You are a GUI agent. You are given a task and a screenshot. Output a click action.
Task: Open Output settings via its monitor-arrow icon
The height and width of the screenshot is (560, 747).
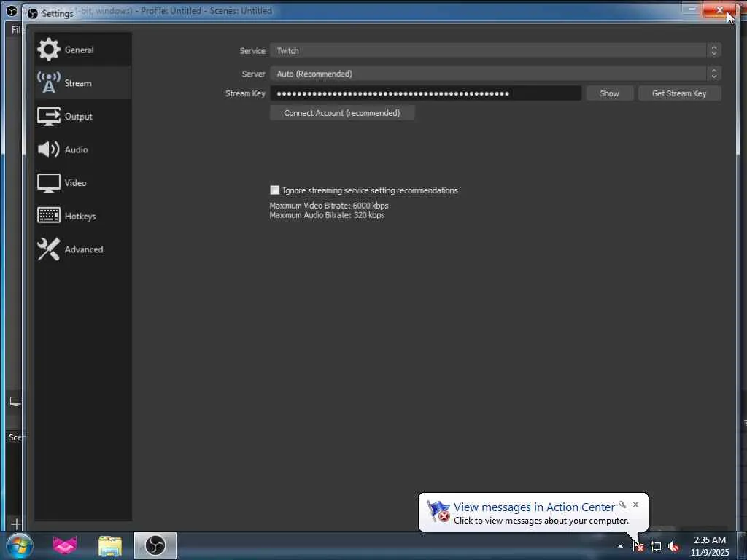coord(49,116)
